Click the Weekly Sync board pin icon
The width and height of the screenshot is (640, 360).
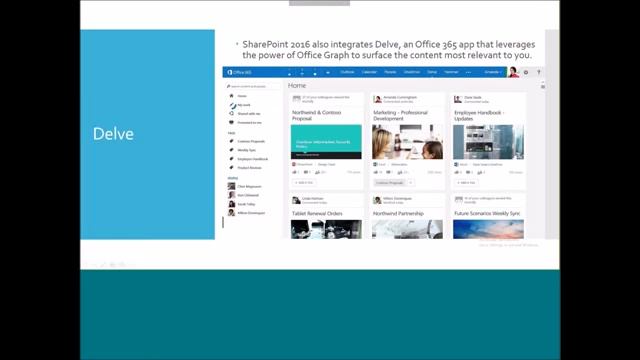coord(231,150)
